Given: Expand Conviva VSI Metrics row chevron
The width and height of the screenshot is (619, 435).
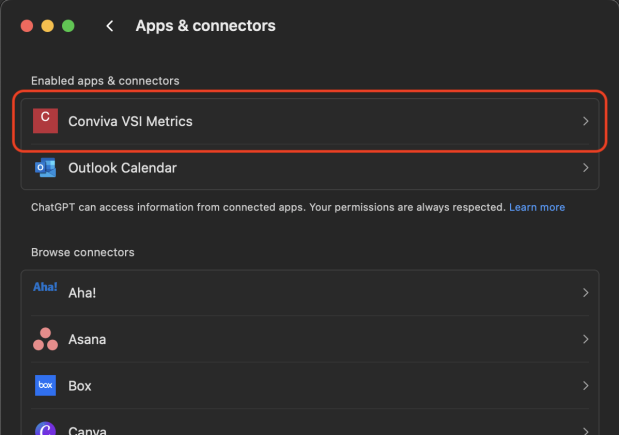Looking at the screenshot, I should 585,121.
